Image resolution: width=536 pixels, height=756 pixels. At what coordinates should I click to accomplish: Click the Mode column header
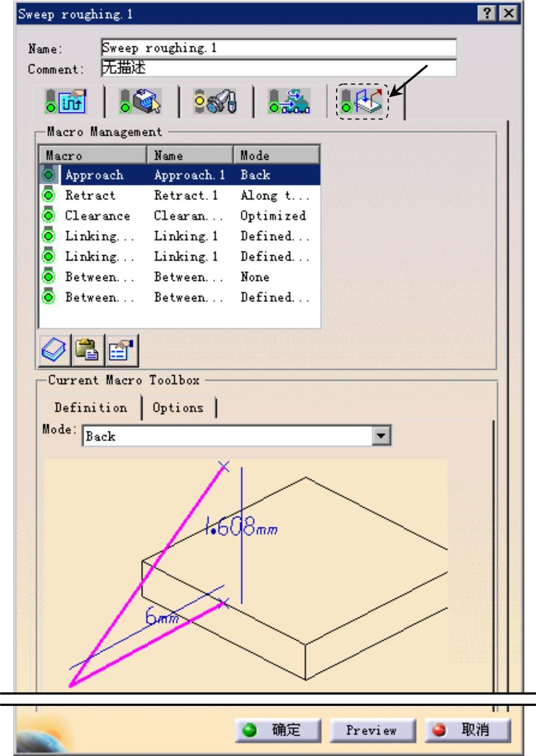click(276, 156)
